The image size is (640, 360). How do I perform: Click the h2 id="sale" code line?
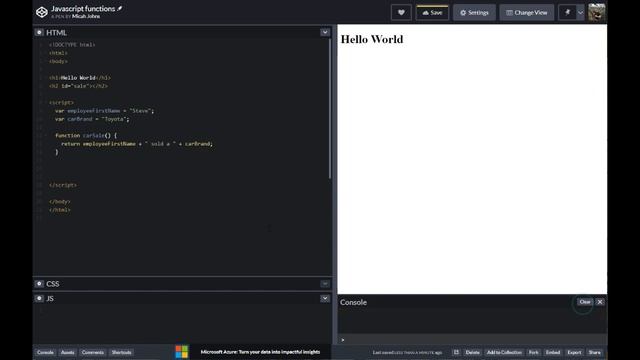coord(78,86)
